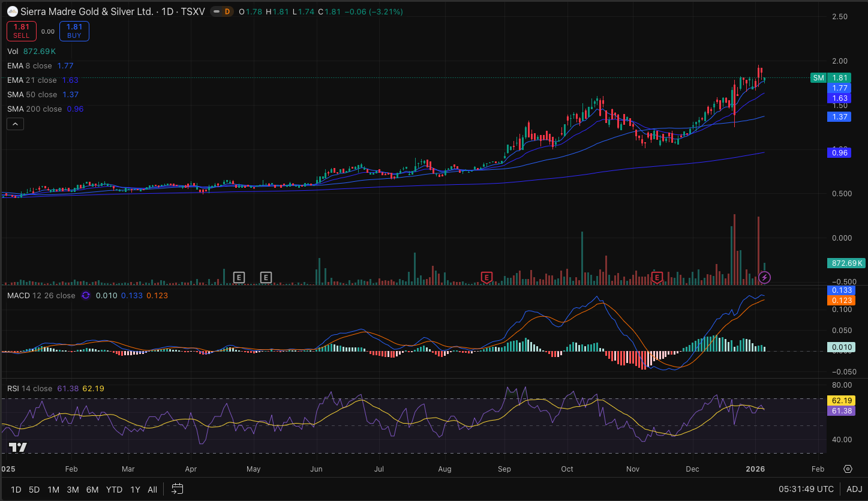Viewport: 868px width, 501px height.
Task: Click the MACD refresh circular icon
Action: click(x=85, y=295)
